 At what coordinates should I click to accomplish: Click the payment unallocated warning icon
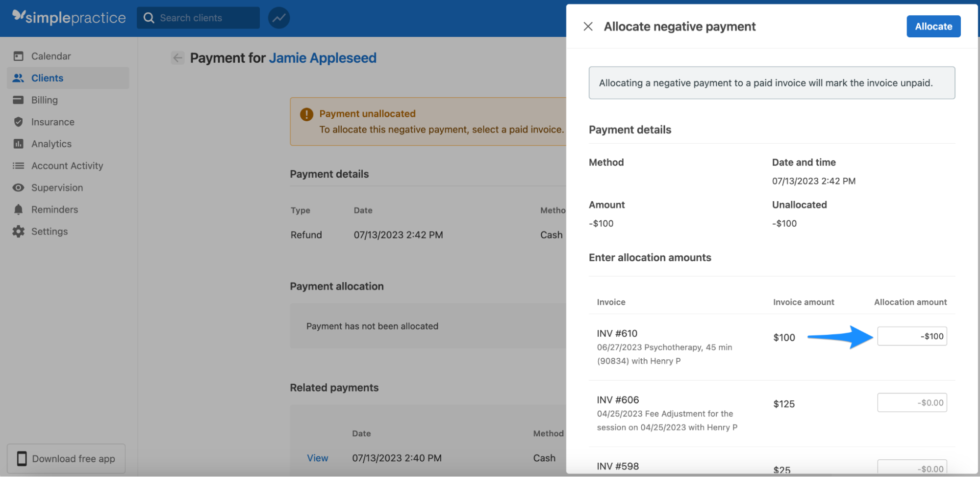(305, 113)
